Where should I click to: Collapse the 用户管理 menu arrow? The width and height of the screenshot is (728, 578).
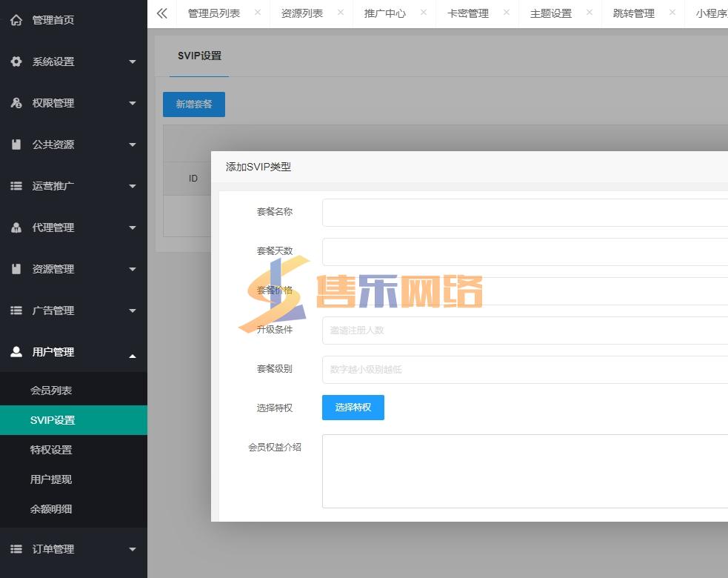click(133, 356)
